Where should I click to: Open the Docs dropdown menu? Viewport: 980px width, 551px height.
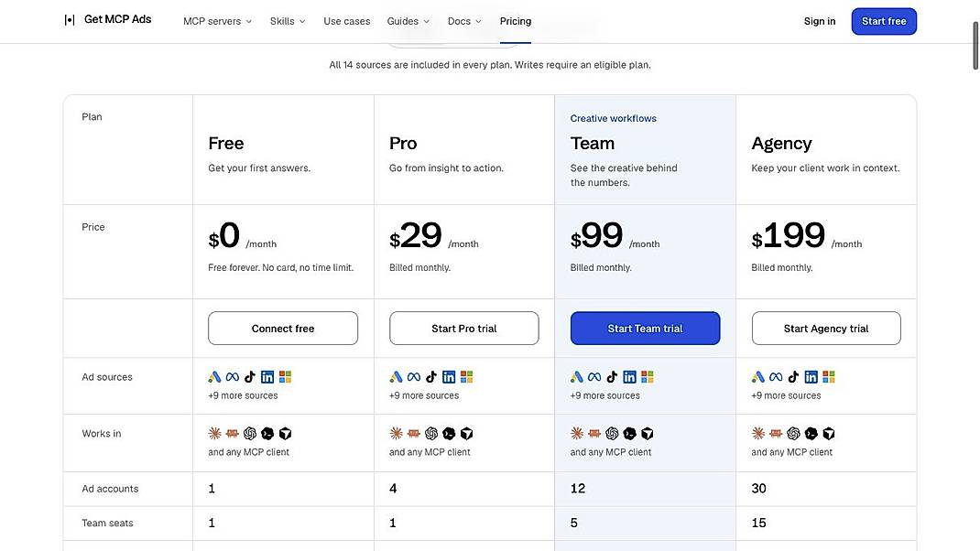(464, 21)
